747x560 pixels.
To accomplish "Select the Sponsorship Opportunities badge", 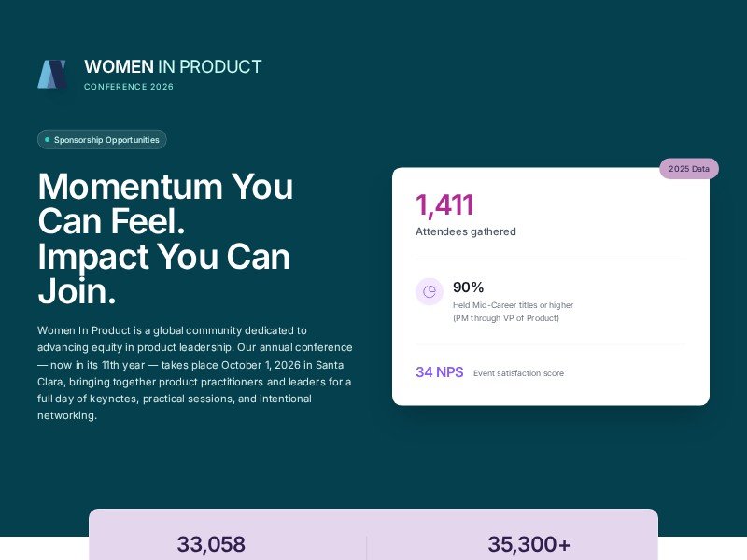I will [x=103, y=140].
